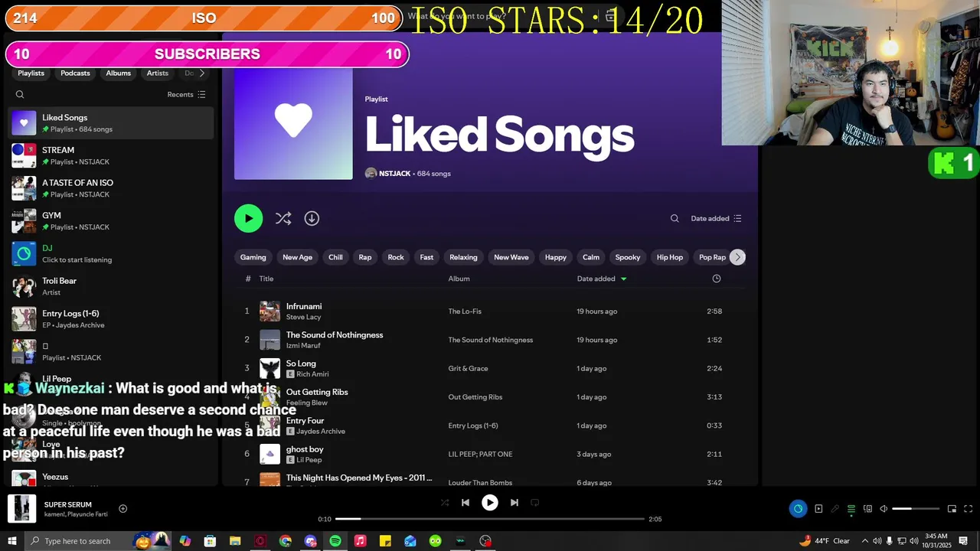Open the Recents sort and view dropdown
The image size is (980, 551).
pyautogui.click(x=186, y=95)
